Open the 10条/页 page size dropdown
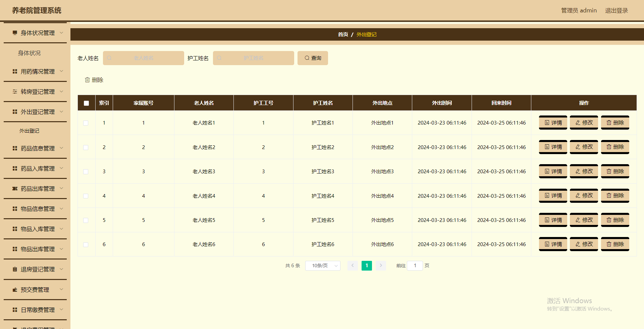The width and height of the screenshot is (644, 329). pyautogui.click(x=323, y=266)
